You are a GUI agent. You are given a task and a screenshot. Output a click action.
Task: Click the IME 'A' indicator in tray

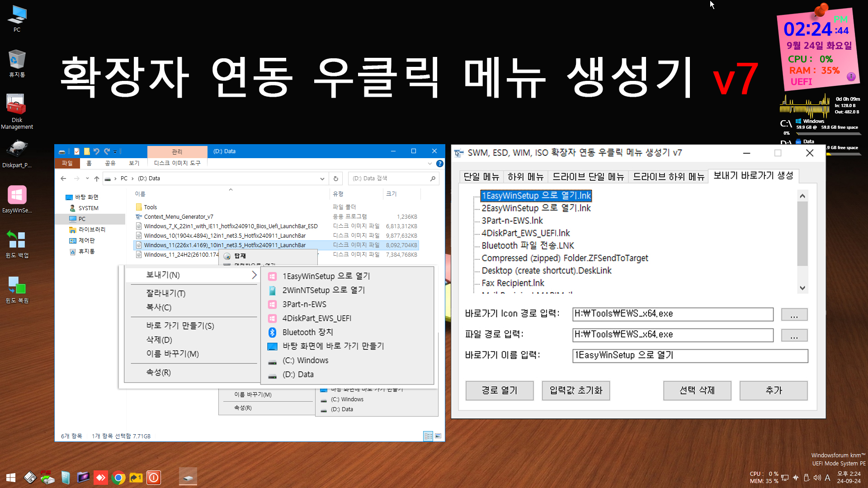pyautogui.click(x=827, y=478)
